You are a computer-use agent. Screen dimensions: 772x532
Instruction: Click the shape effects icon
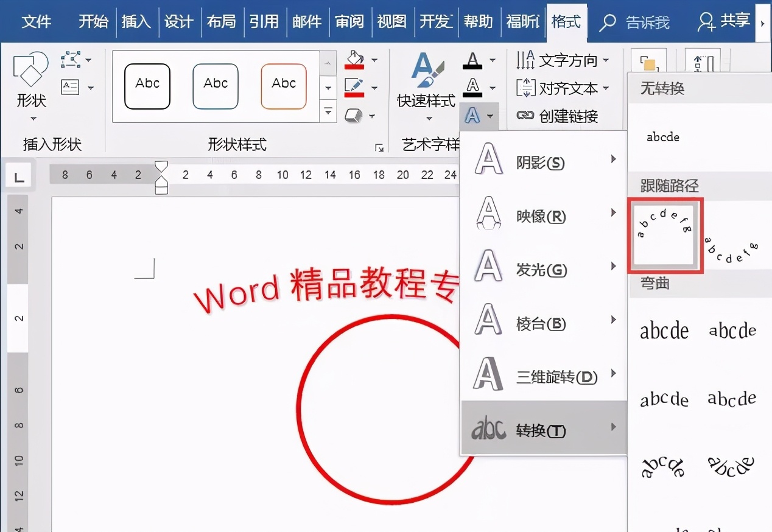tap(354, 115)
